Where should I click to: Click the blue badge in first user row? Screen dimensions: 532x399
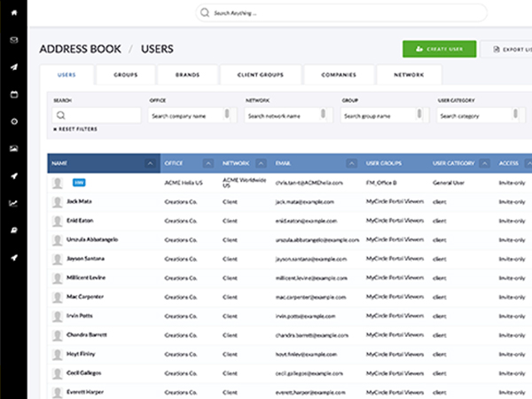coord(79,183)
